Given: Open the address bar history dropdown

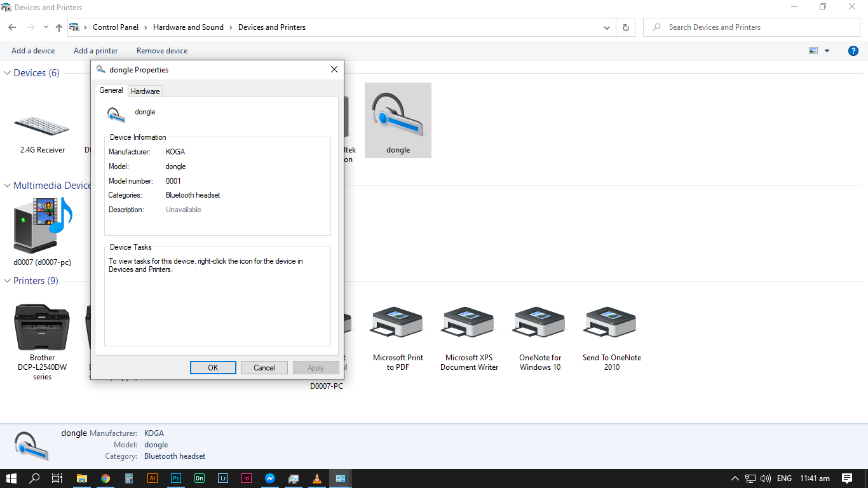Looking at the screenshot, I should (x=607, y=28).
